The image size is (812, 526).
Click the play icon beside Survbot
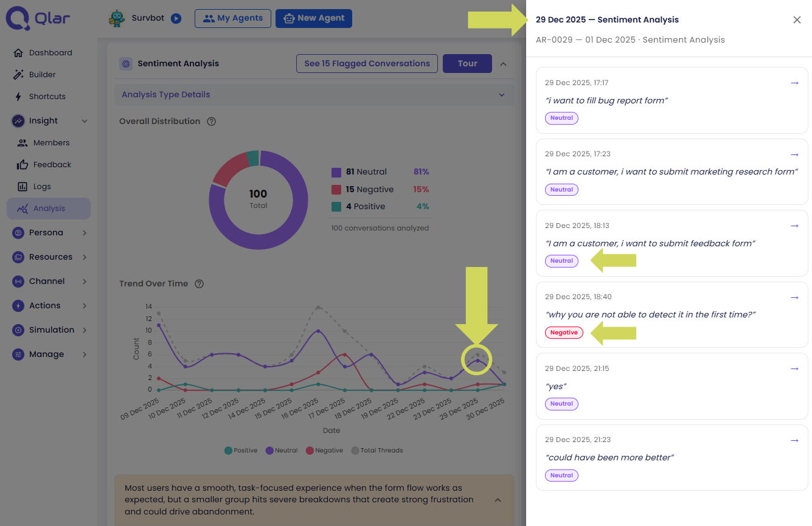point(176,18)
